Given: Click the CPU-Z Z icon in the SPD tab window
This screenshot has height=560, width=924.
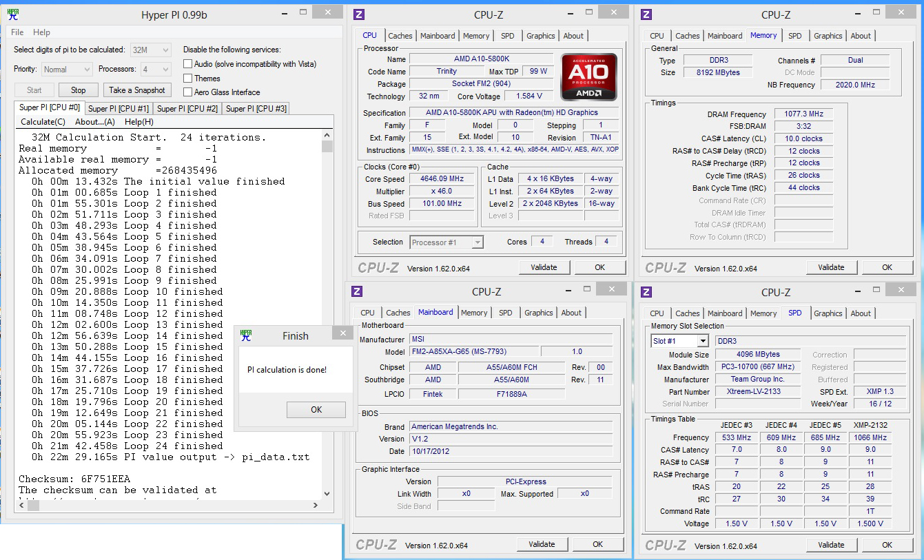Looking at the screenshot, I should pyautogui.click(x=646, y=292).
